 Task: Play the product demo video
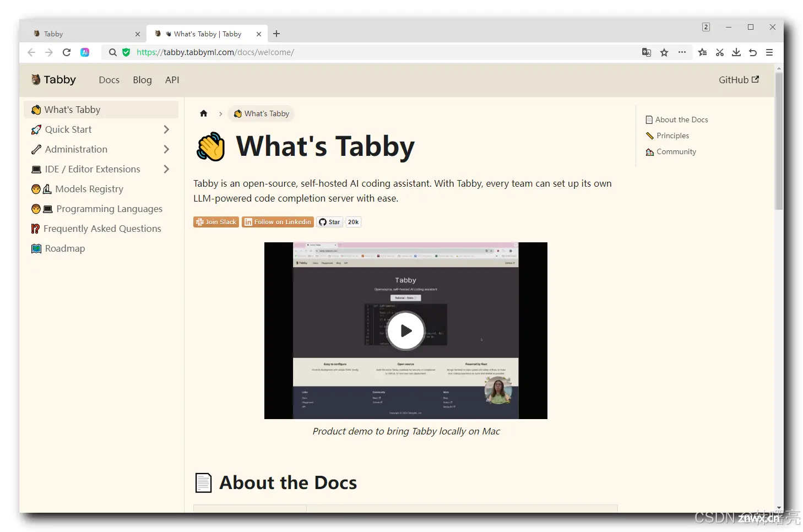tap(406, 330)
